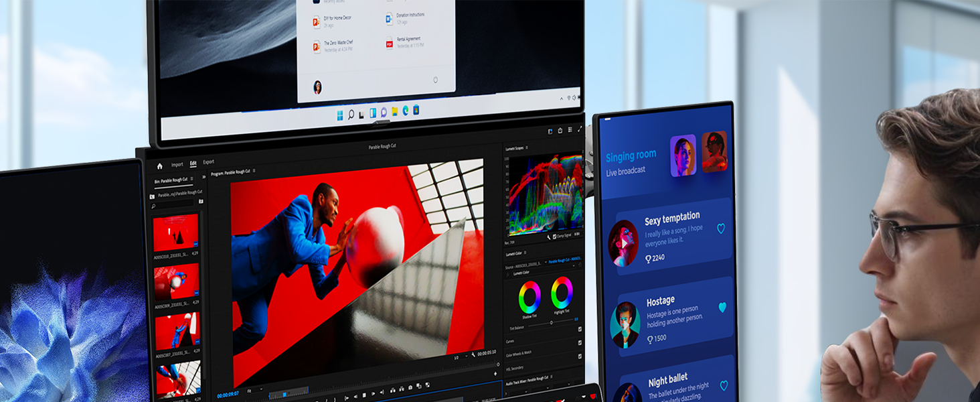Screen dimensions: 980x402
Task: Select the Edit tab in Premiere
Action: [x=193, y=163]
